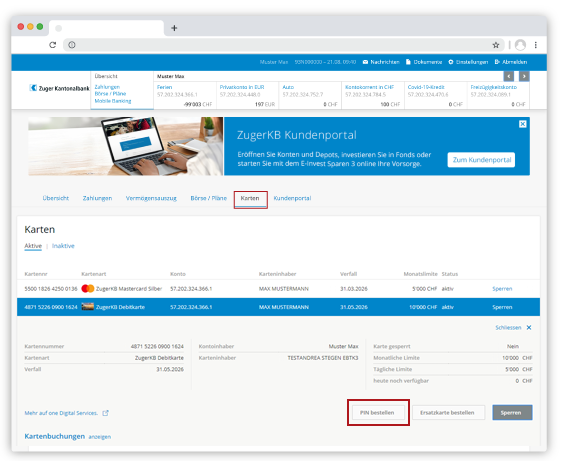Show Aktive cards
The width and height of the screenshot is (574, 461).
click(33, 246)
